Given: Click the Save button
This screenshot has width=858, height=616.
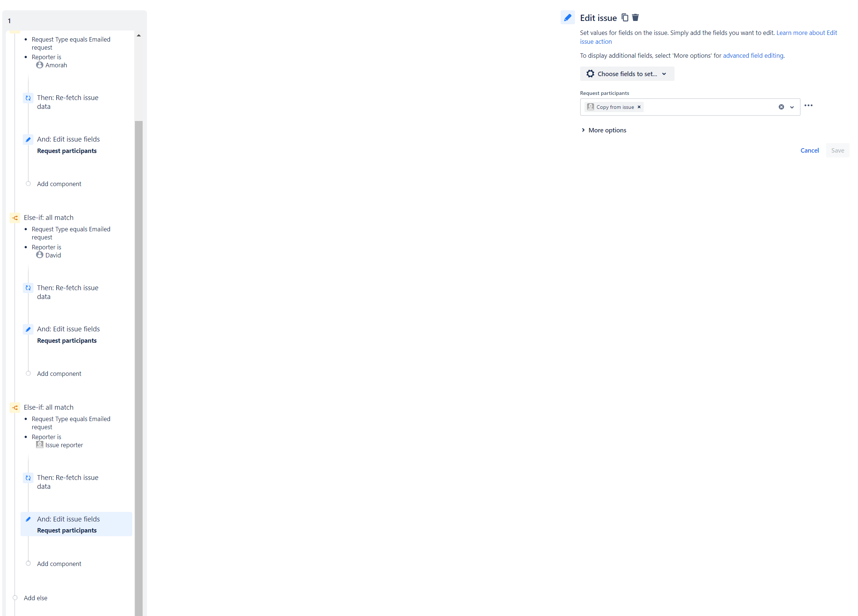Looking at the screenshot, I should click(837, 150).
